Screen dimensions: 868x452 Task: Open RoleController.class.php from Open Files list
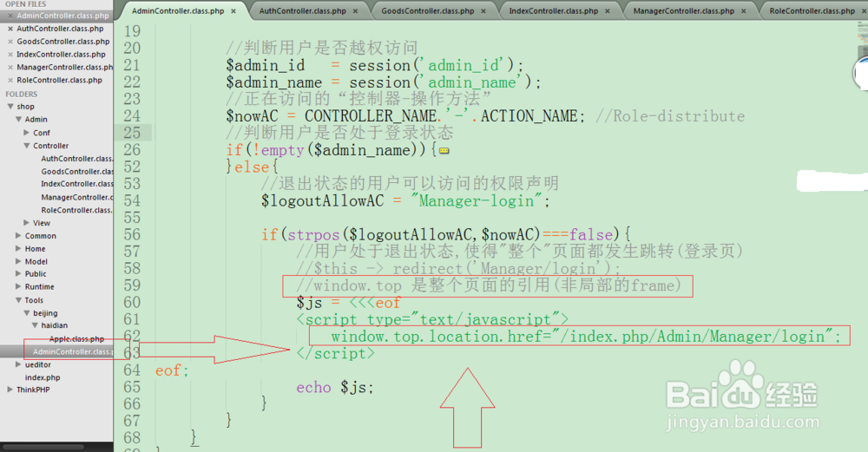pyautogui.click(x=59, y=80)
